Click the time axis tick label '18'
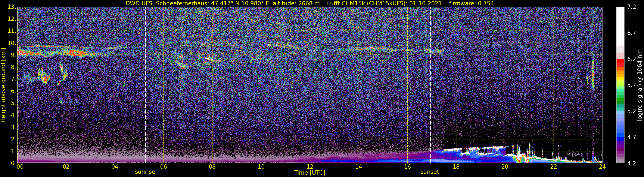 click(456, 167)
